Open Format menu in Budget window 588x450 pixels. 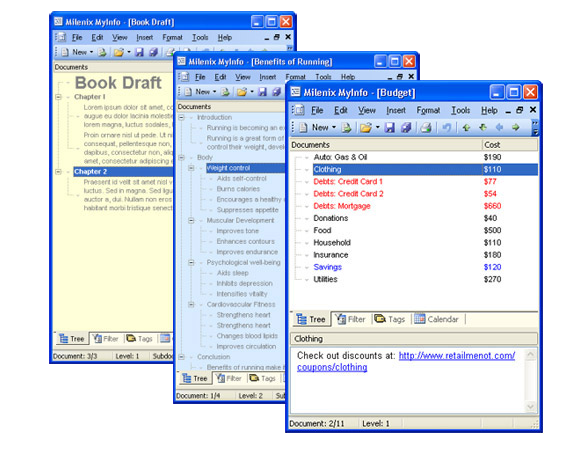click(x=428, y=110)
